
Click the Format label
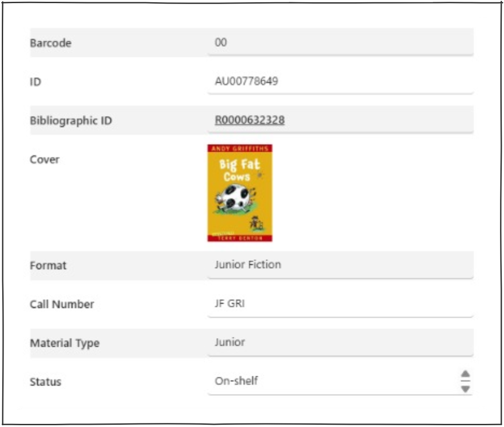tap(48, 266)
